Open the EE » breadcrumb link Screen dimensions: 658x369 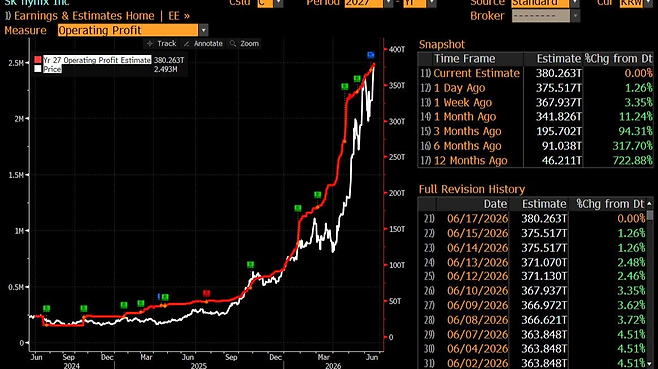(179, 16)
